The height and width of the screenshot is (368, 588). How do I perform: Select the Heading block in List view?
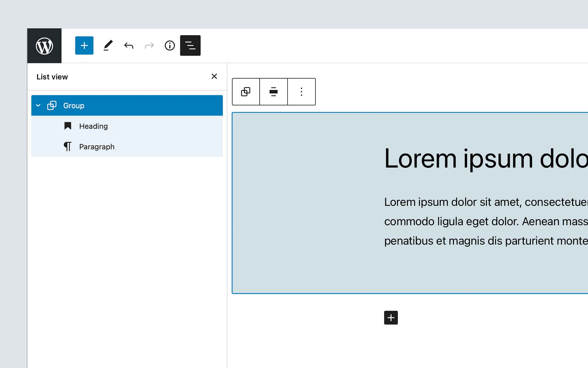click(x=93, y=126)
